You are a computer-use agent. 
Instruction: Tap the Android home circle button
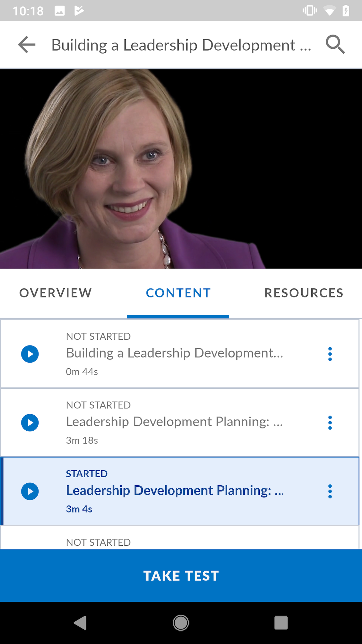click(181, 623)
